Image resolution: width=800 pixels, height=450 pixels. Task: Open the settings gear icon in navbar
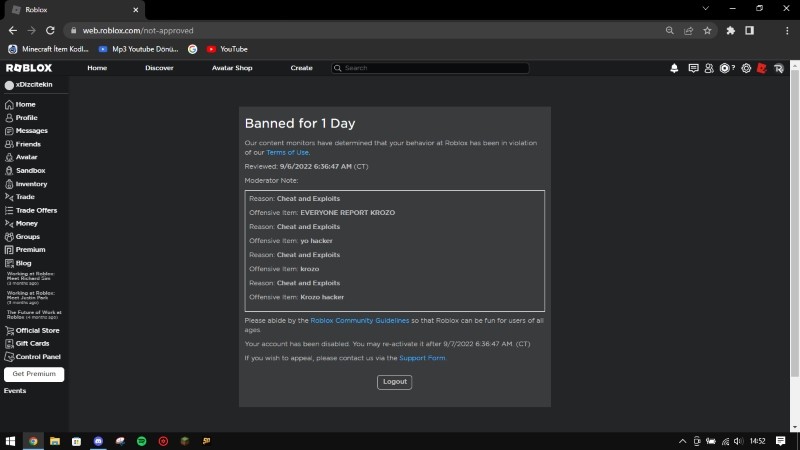(x=746, y=68)
